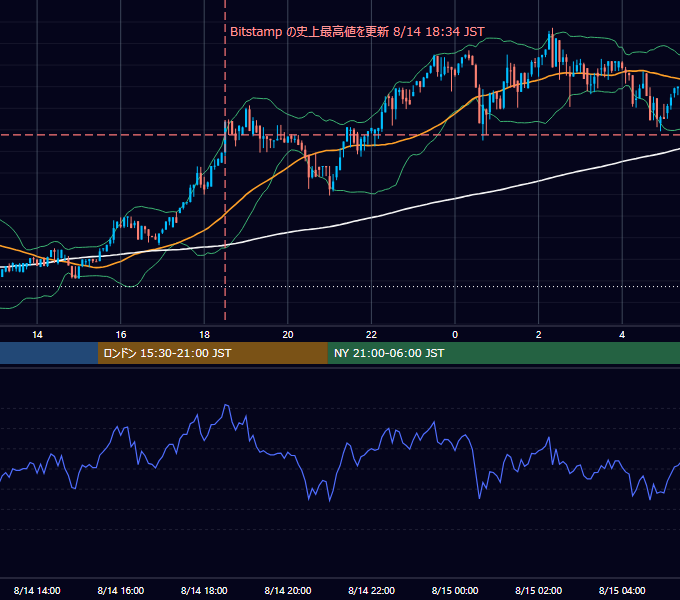Screen dimensions: 680x600
Task: Click the 8/15 04:00 time label
Action: [622, 590]
